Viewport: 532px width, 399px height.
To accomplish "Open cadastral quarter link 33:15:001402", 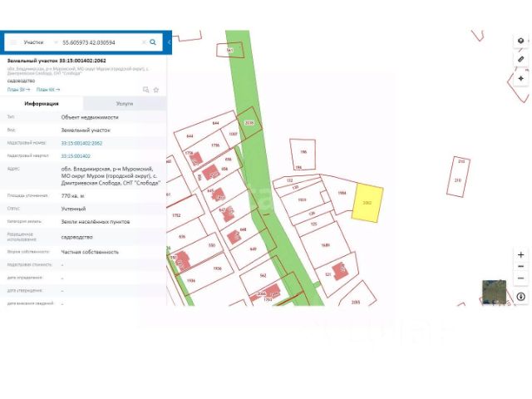I will point(76,156).
